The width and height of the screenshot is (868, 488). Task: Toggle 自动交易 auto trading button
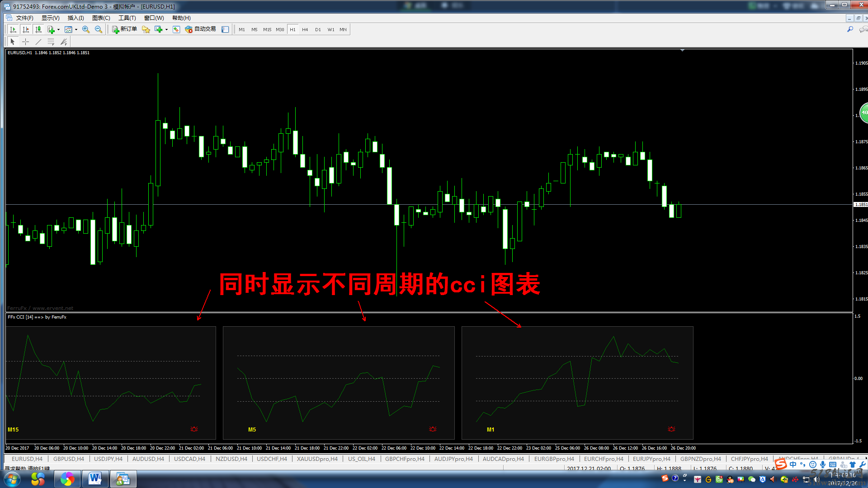coord(201,29)
